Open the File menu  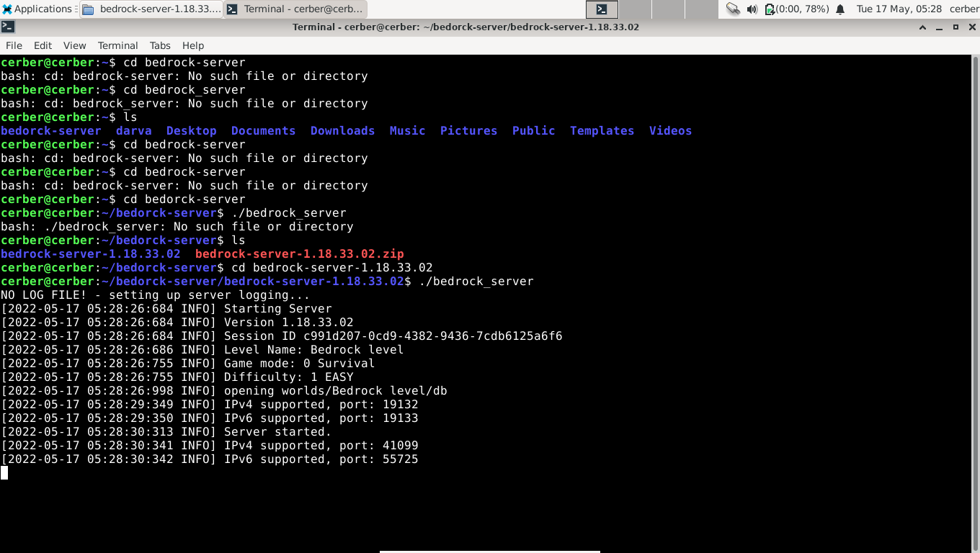pos(14,45)
